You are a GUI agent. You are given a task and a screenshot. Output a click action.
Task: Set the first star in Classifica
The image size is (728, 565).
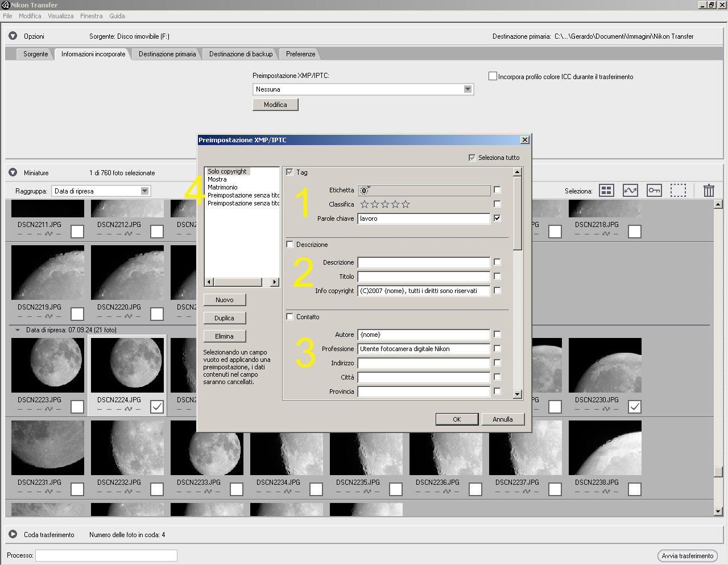[365, 204]
